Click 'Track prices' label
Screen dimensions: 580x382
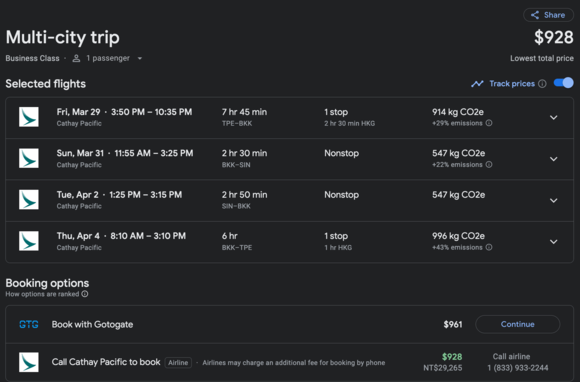click(x=512, y=84)
